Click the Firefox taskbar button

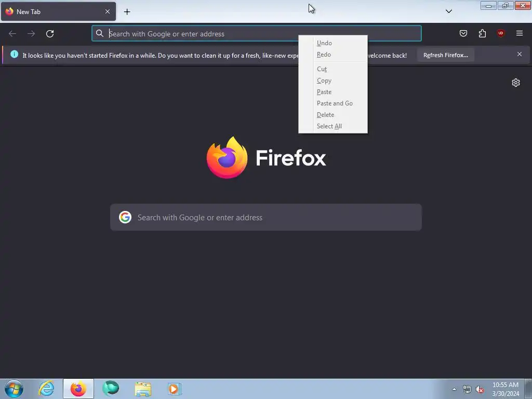coord(78,389)
